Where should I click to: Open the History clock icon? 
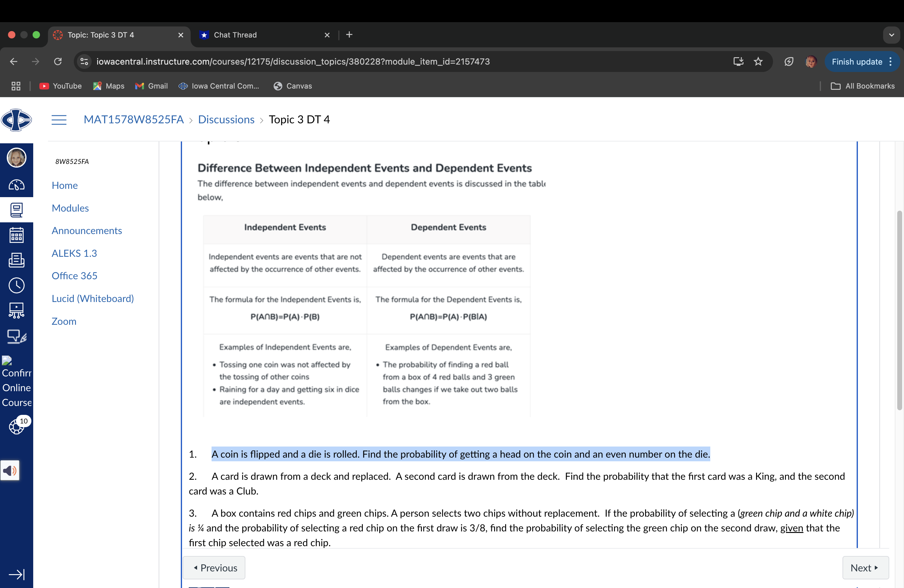[x=16, y=285]
